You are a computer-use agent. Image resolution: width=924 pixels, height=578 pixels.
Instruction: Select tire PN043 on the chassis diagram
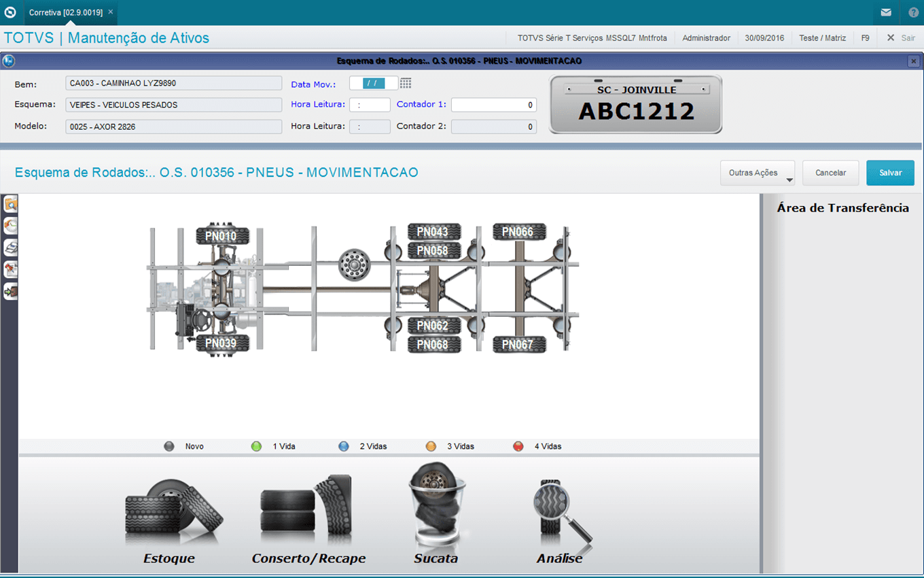(433, 232)
